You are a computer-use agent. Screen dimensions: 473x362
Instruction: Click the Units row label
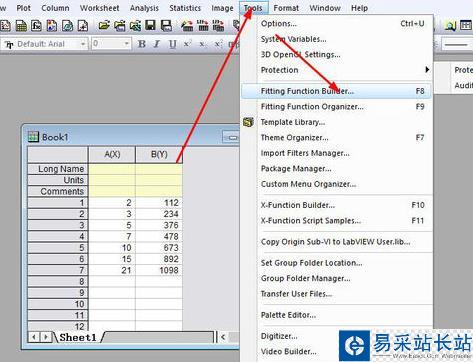pos(58,180)
